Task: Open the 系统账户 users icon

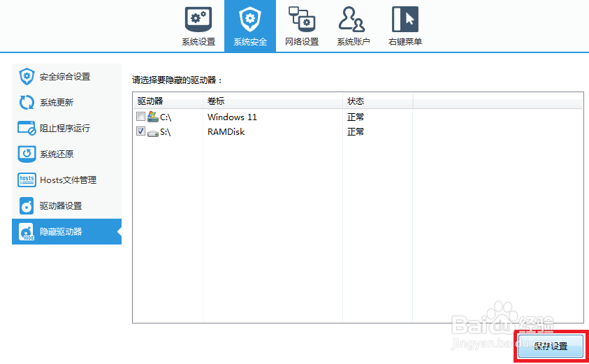Action: click(351, 19)
